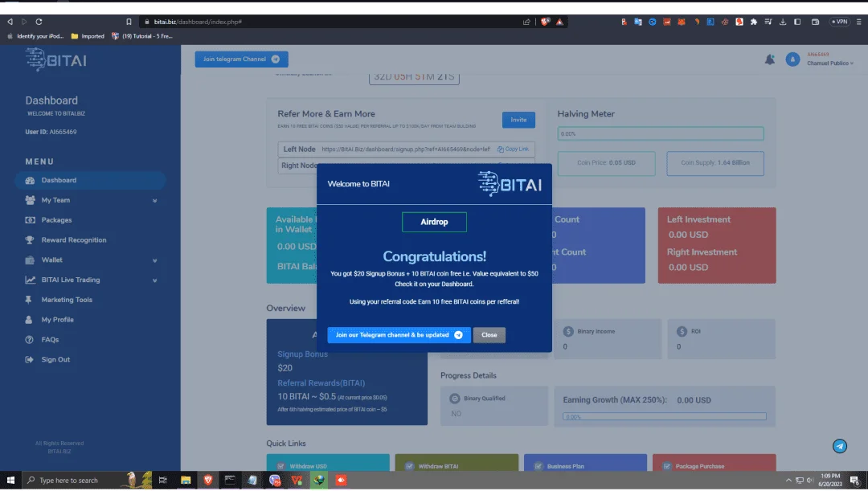
Task: Click the Brave browser taskbar icon
Action: pyautogui.click(x=207, y=480)
